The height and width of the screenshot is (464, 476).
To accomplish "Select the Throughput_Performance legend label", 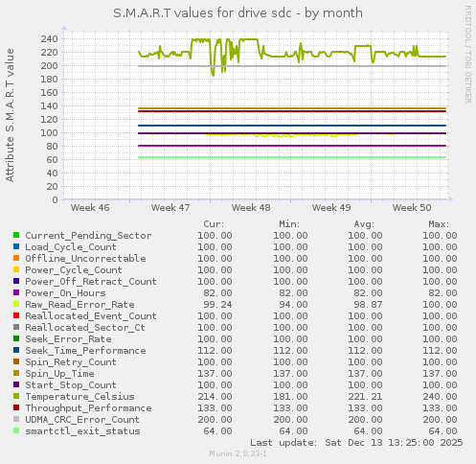I will [88, 408].
